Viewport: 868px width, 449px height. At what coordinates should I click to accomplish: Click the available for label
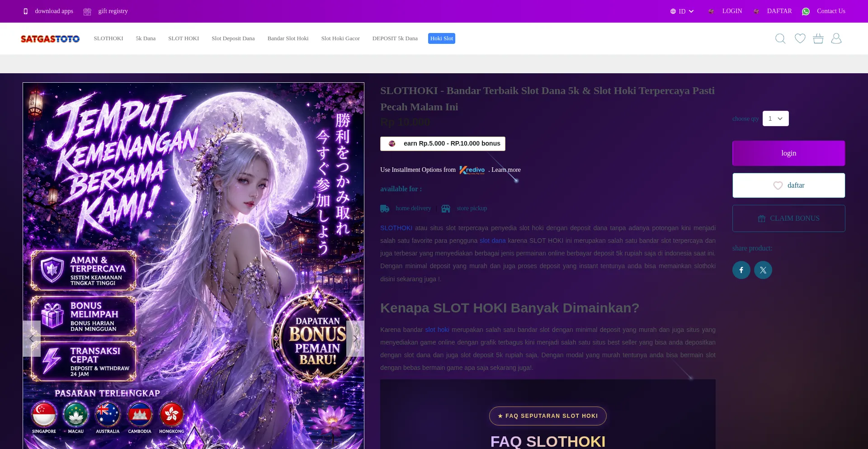tap(401, 189)
